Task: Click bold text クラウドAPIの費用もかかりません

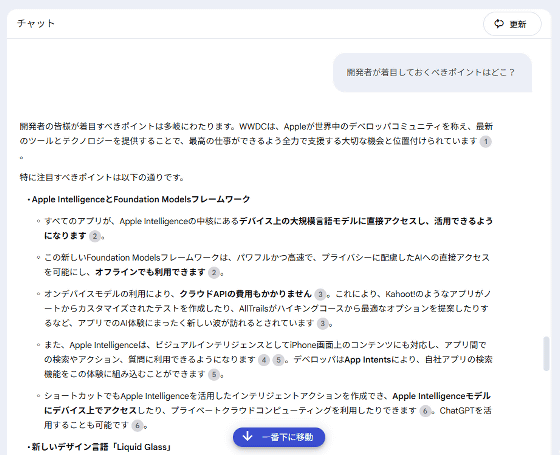Action: point(246,294)
